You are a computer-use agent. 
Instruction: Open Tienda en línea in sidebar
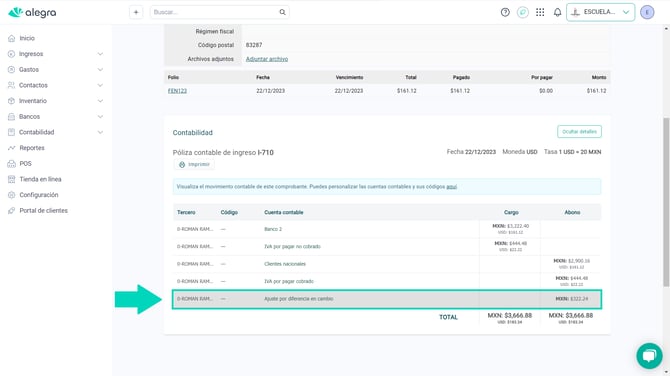pos(40,179)
